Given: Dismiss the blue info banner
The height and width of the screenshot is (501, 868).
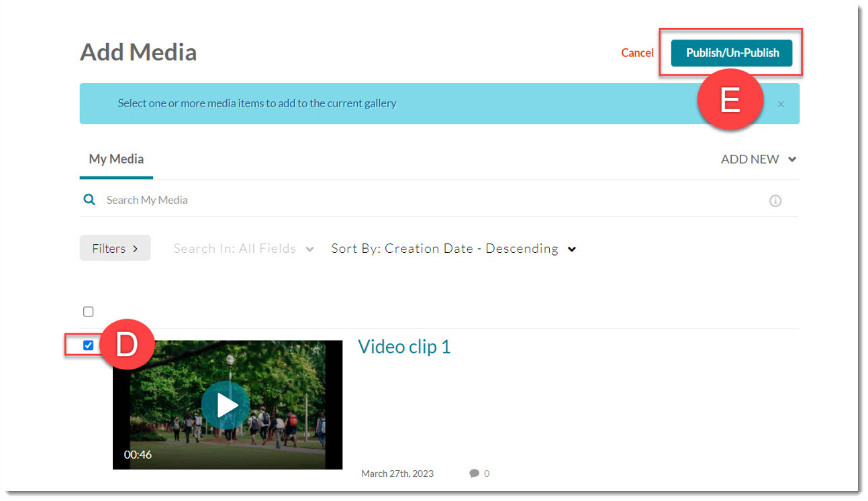Looking at the screenshot, I should 780,105.
